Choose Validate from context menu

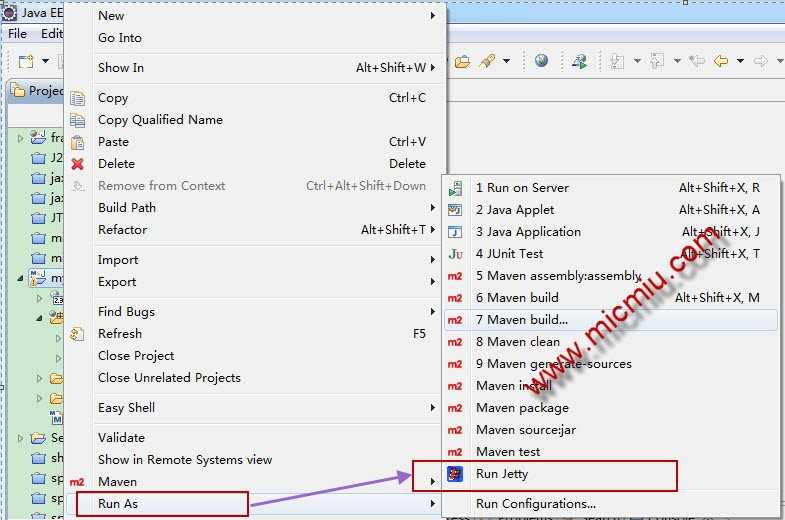[122, 438]
